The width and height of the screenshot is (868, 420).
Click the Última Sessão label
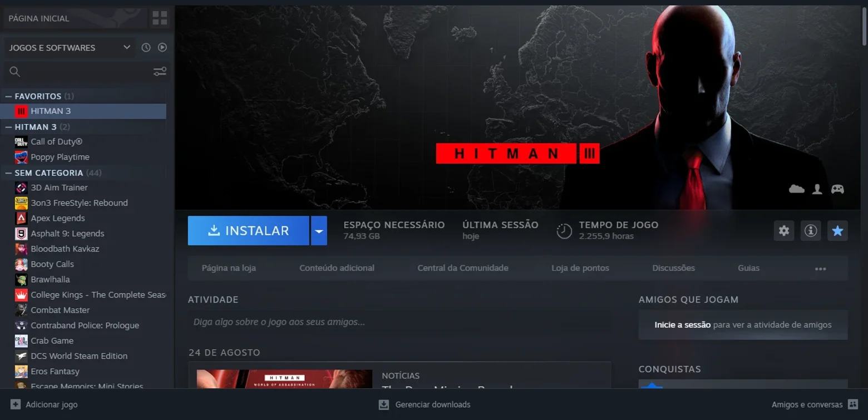(500, 225)
